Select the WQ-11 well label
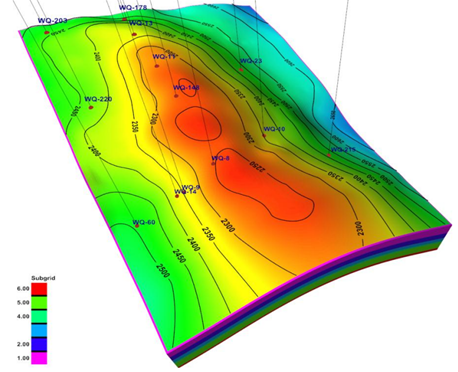This screenshot has width=458, height=372. point(164,57)
